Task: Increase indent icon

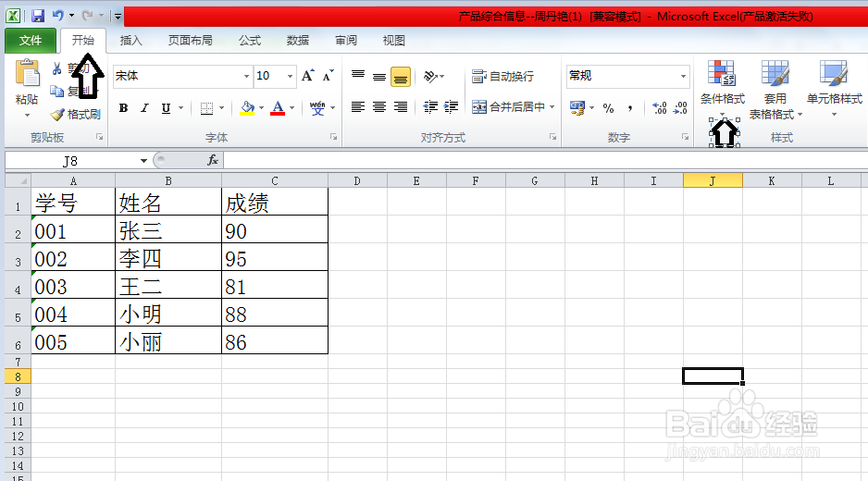Action: coord(452,106)
